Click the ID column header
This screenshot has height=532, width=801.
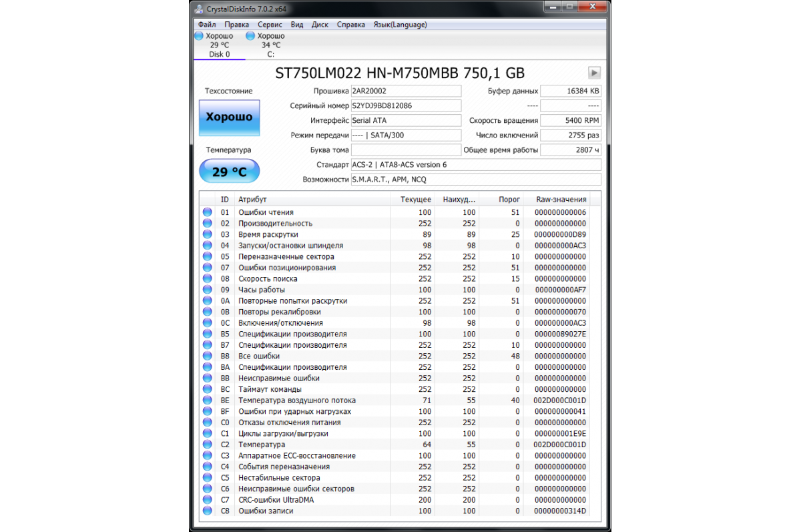pos(225,199)
